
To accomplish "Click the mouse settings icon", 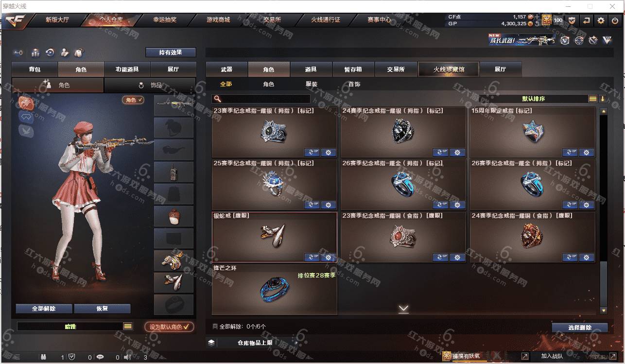I will click(80, 52).
